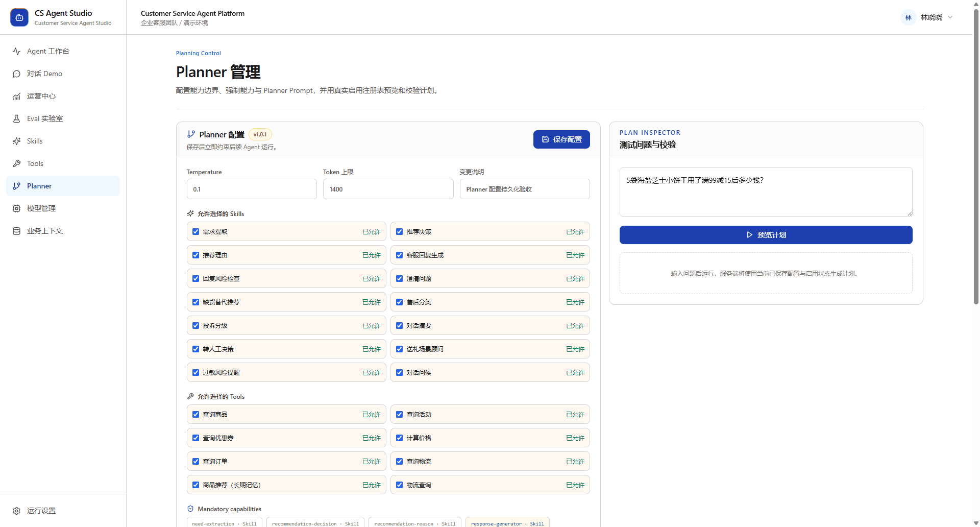Click the 运行设置 link at sidebar bottom
Image resolution: width=980 pixels, height=527 pixels.
(63, 511)
